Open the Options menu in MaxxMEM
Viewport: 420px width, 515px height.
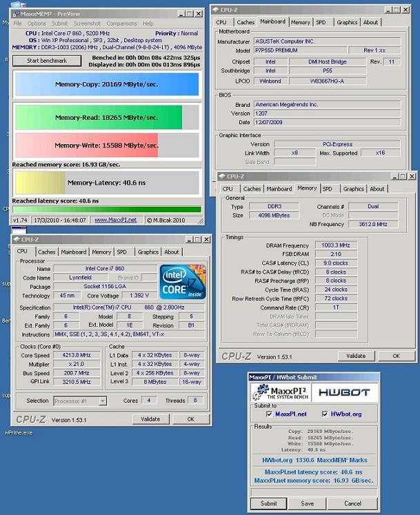click(x=37, y=23)
